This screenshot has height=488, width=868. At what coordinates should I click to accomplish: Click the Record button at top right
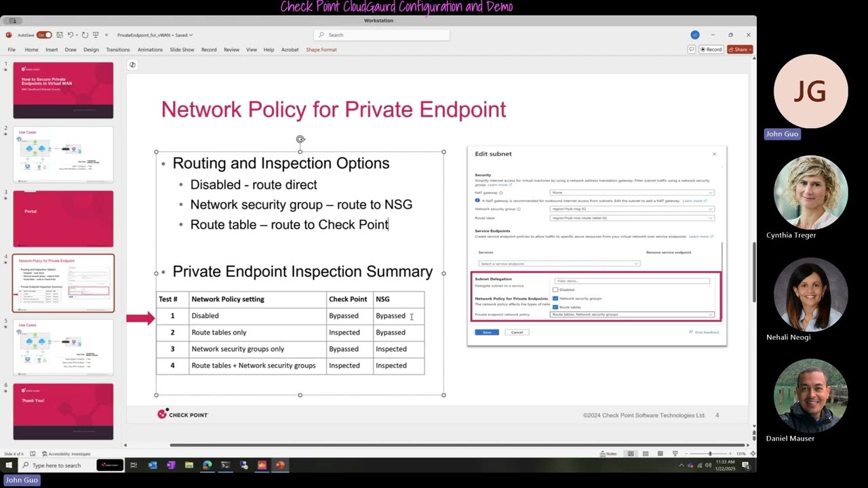click(711, 49)
